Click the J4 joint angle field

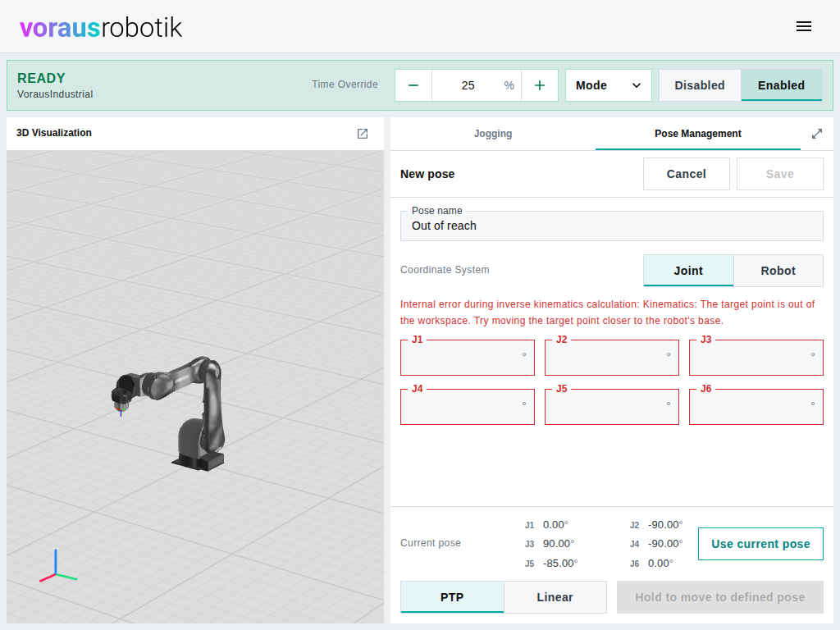467,407
